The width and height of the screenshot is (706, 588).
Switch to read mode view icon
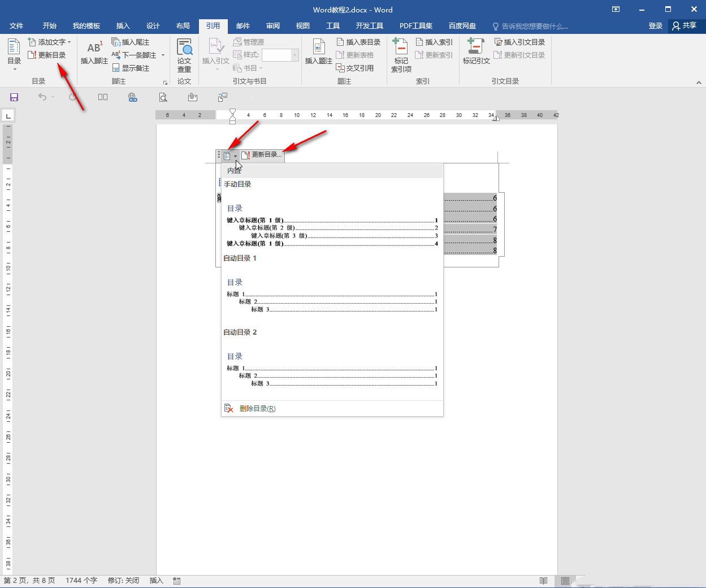(x=543, y=581)
